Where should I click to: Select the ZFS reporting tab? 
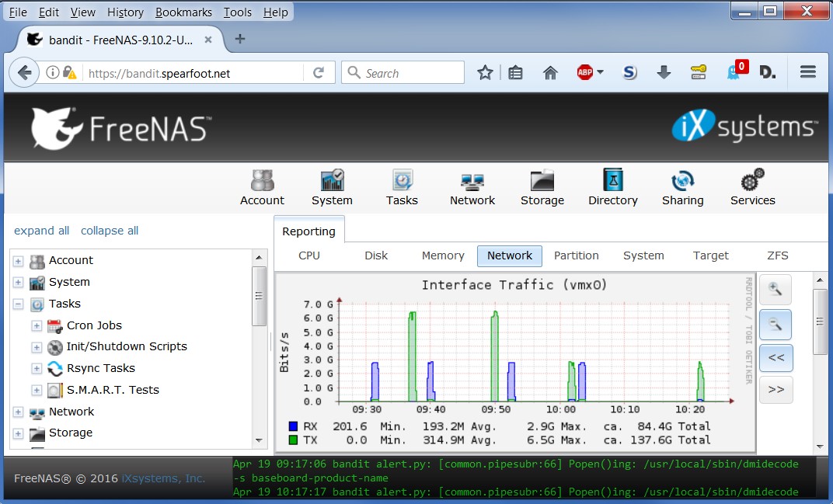tap(777, 255)
